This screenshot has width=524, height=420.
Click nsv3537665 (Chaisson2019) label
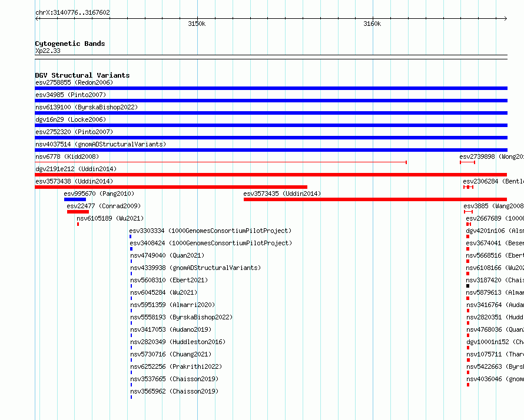coord(174,379)
